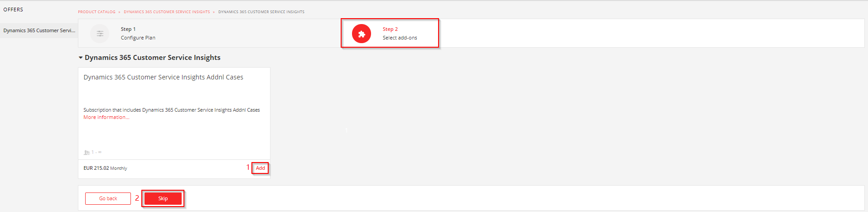Click the Dynamics 365 Customer Service Insights heading
Viewport: 868px width, 212px height.
(152, 58)
